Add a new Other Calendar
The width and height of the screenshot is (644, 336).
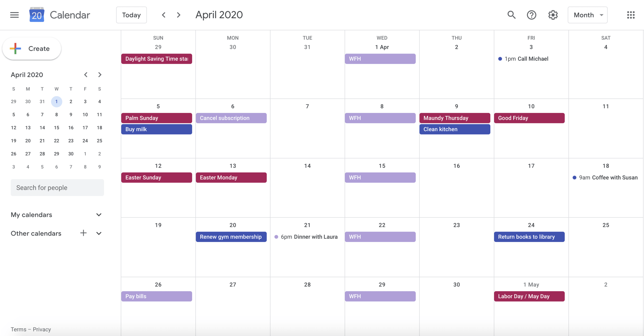tap(83, 233)
